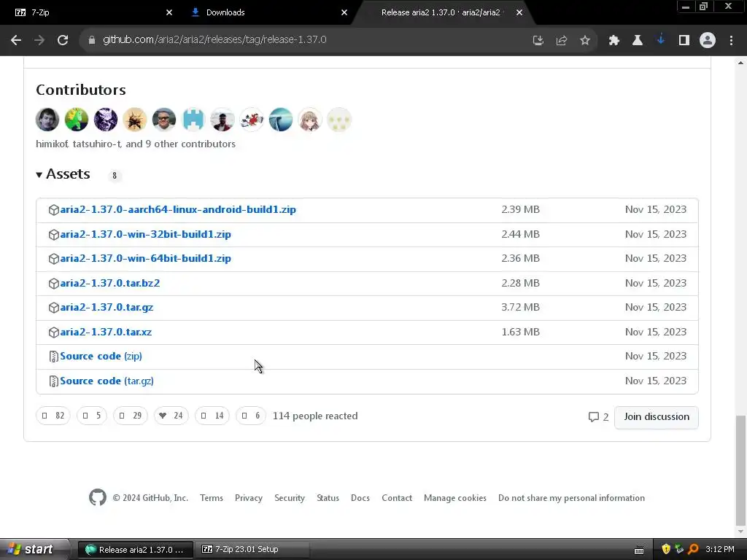Switch to the 7-Zip tab
The image size is (747, 560).
click(90, 12)
